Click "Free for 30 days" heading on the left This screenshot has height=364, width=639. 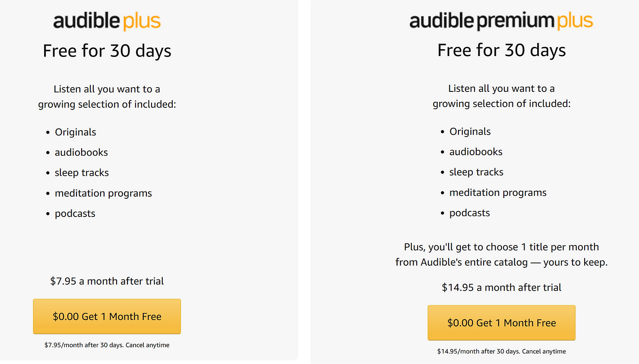tap(107, 50)
